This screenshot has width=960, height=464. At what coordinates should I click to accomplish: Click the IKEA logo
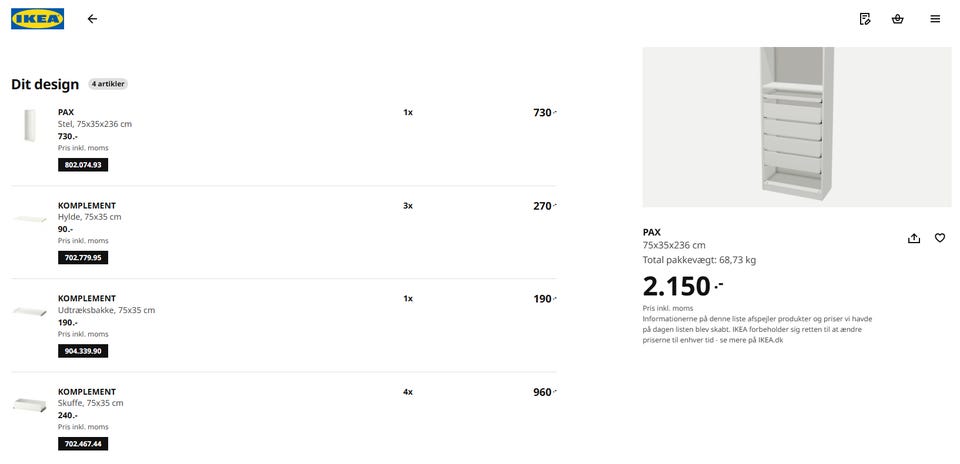coord(38,19)
